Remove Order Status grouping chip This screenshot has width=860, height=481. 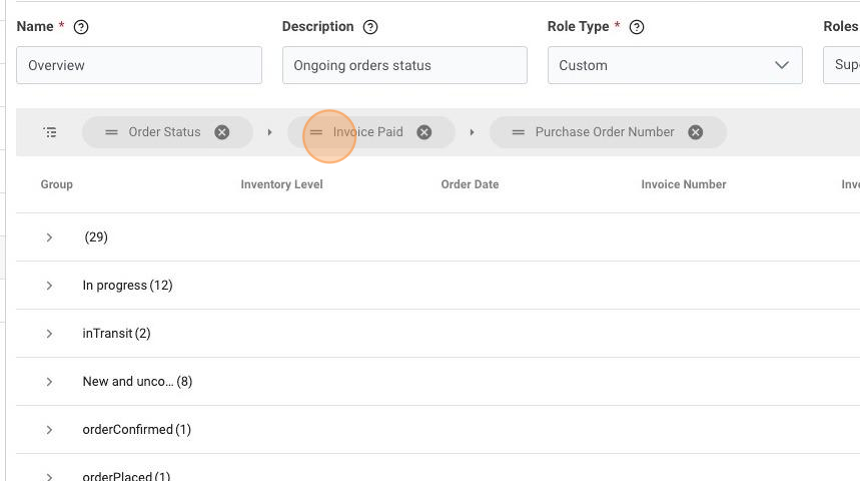tap(222, 132)
